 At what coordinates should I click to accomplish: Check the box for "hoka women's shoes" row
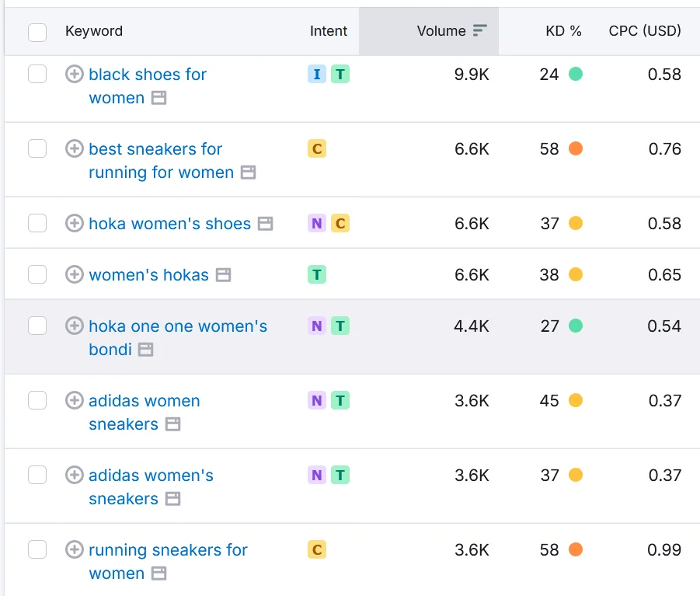37,223
